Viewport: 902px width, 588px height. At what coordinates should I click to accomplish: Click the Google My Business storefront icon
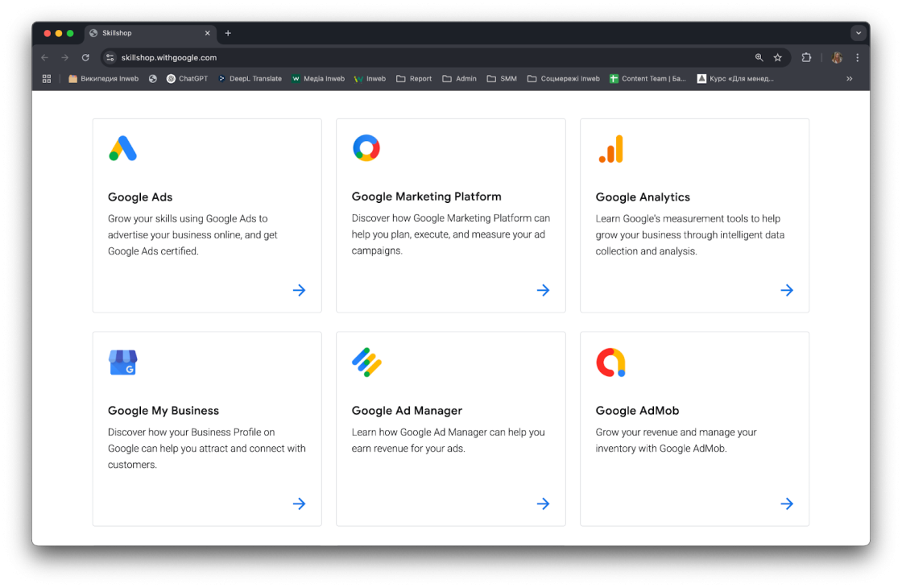tap(122, 362)
